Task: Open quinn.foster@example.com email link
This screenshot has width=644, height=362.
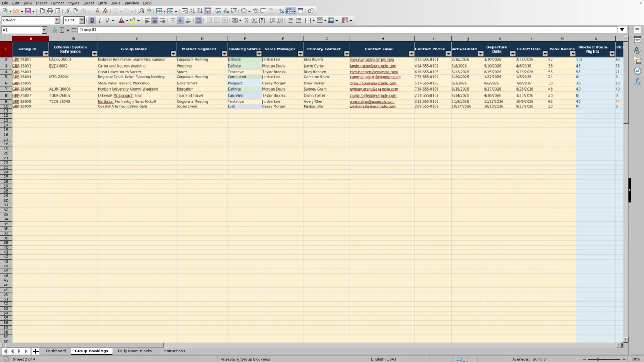Action: [x=374, y=95]
